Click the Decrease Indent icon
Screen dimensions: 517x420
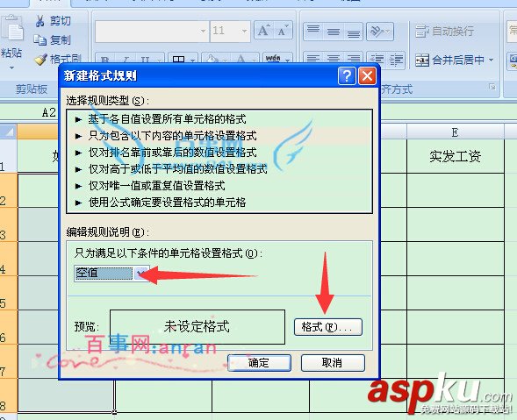(x=377, y=60)
